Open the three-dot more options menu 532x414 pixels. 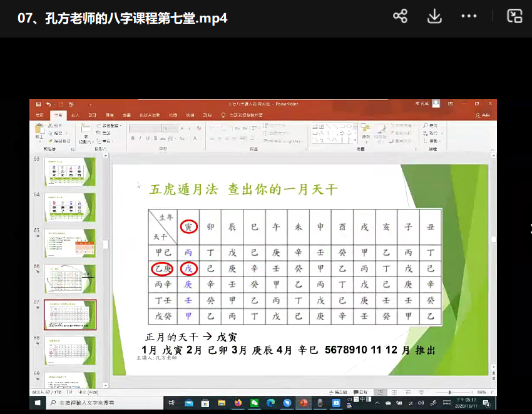[469, 17]
